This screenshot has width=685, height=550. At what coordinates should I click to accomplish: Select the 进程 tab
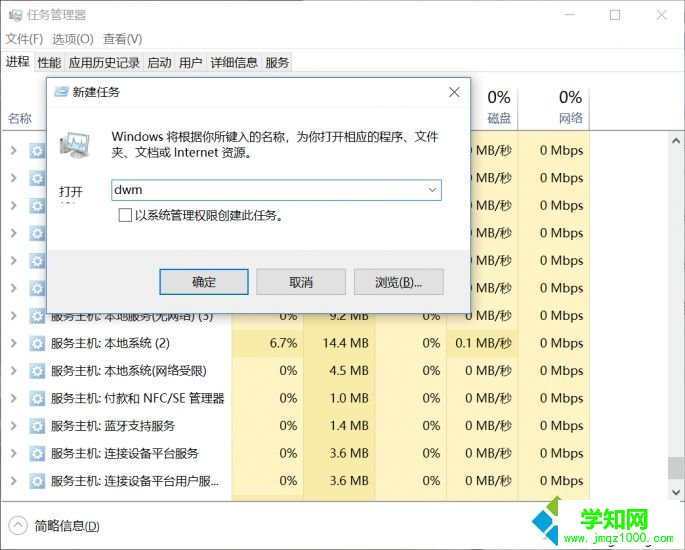pyautogui.click(x=17, y=62)
